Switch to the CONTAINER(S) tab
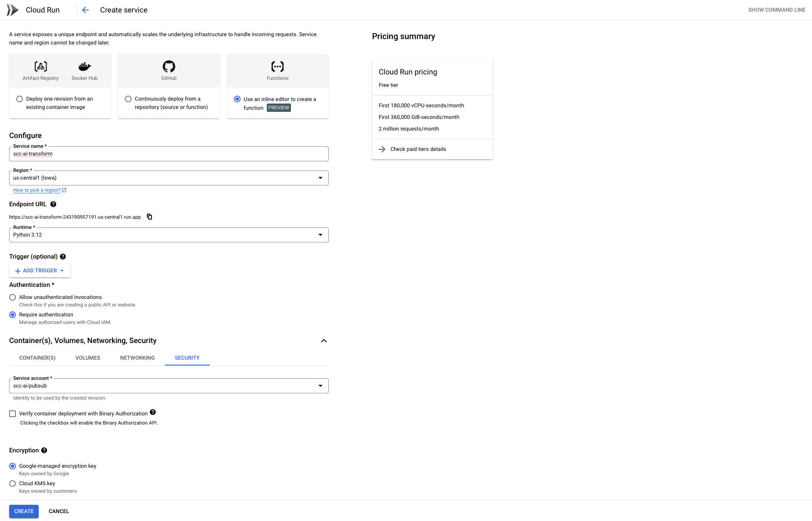This screenshot has width=812, height=521. [37, 358]
